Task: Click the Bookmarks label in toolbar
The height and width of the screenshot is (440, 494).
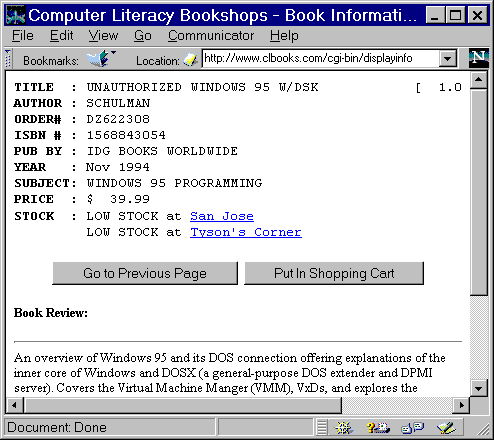Action: click(51, 61)
